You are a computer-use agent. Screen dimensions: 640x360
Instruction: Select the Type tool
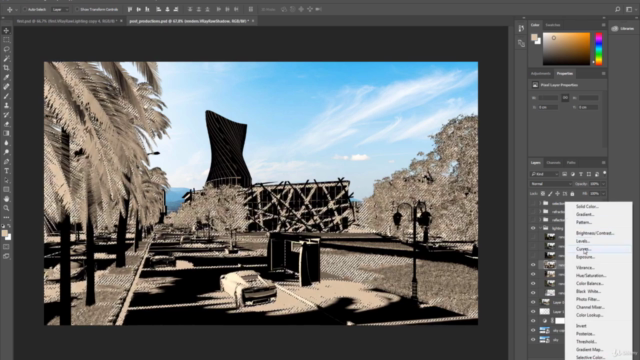pyautogui.click(x=6, y=171)
